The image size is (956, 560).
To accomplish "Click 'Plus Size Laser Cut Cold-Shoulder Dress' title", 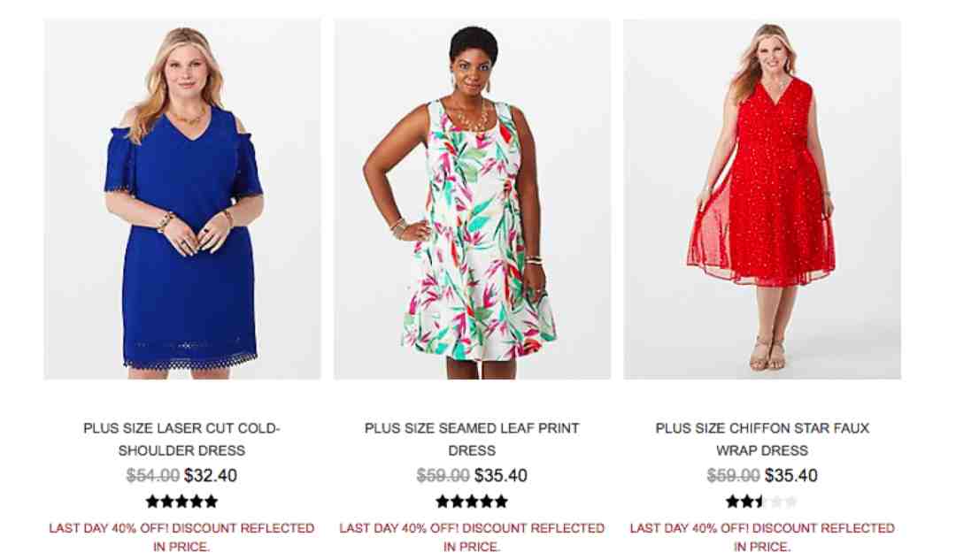I will (181, 440).
